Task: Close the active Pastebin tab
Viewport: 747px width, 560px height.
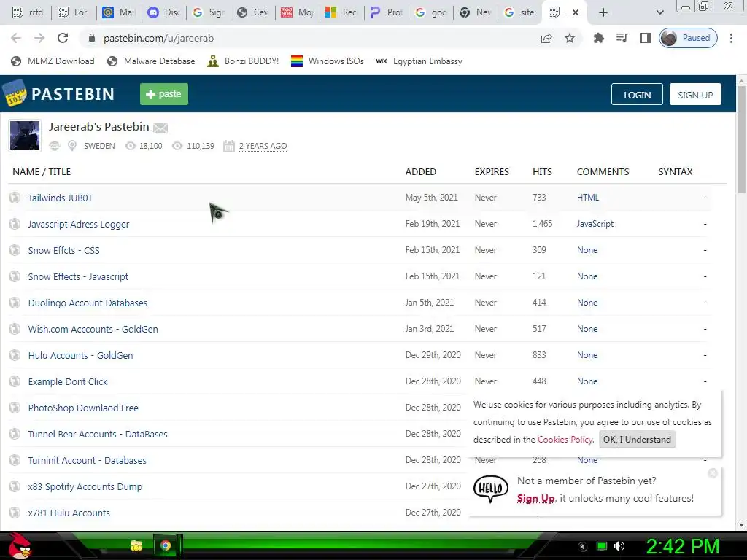Action: (x=576, y=12)
